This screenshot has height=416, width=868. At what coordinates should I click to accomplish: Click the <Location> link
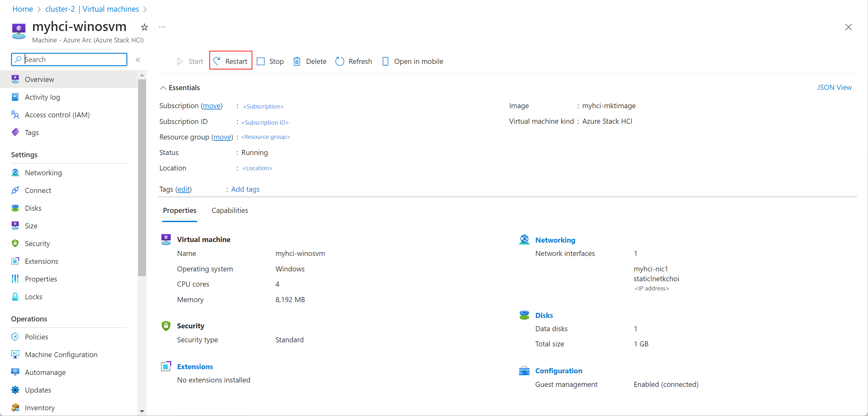pos(257,168)
